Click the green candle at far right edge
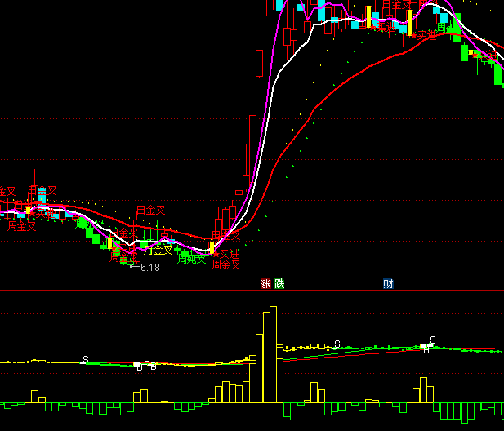 (x=499, y=75)
